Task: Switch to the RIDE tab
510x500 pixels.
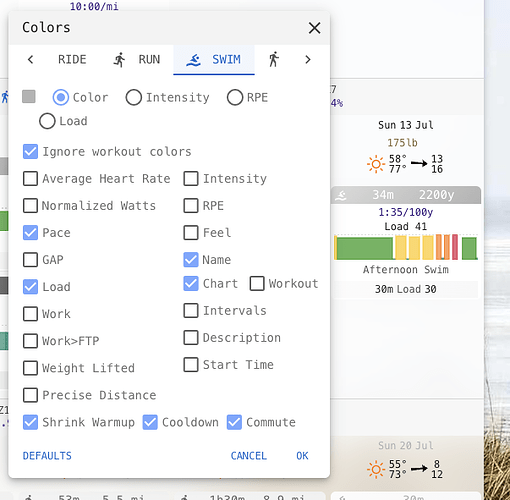Action: [72, 60]
